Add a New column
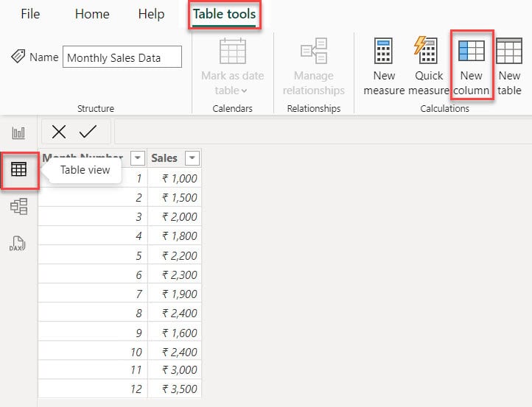This screenshot has height=407, width=532. [x=472, y=67]
